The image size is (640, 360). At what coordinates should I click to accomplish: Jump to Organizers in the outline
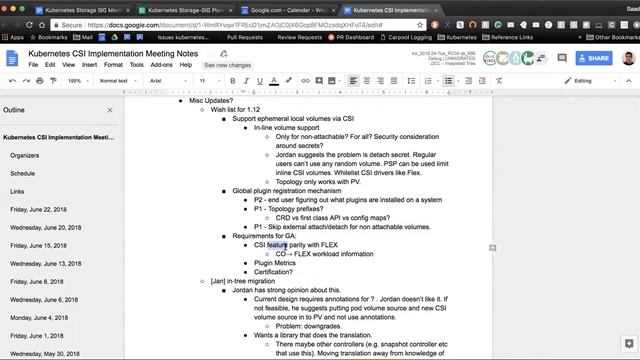pos(24,156)
